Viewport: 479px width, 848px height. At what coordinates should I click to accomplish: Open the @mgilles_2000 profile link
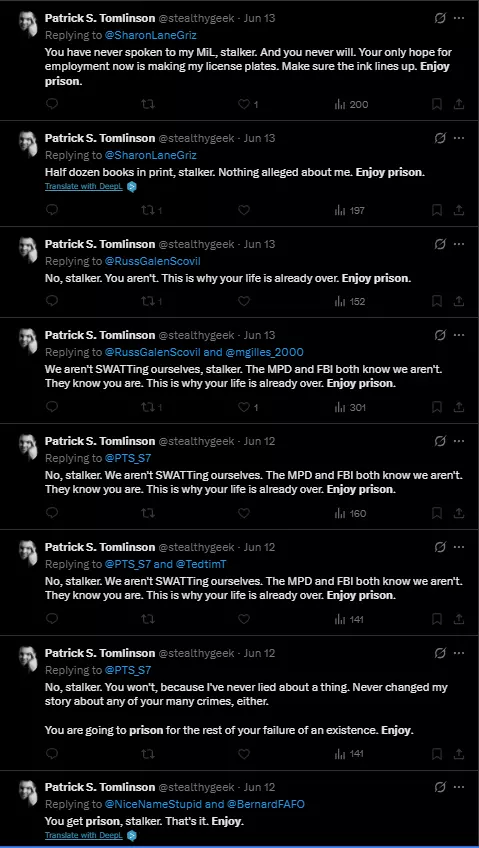[x=262, y=352]
